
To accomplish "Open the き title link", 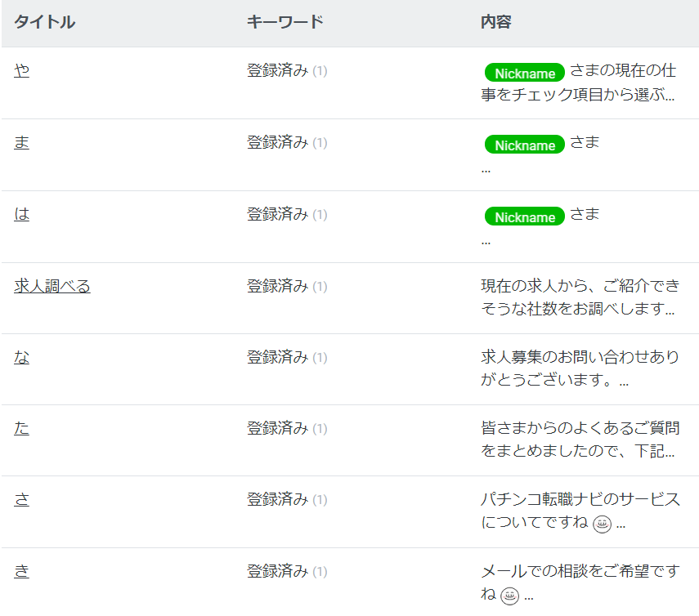I will pyautogui.click(x=21, y=571).
